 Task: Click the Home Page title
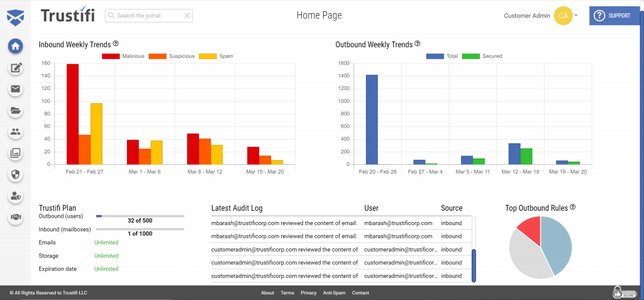click(319, 16)
